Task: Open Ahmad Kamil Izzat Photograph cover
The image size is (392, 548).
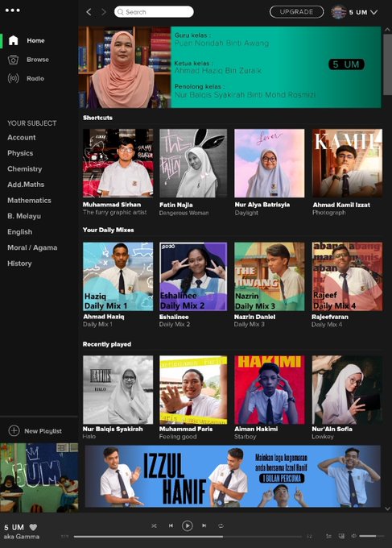Action: (x=347, y=164)
